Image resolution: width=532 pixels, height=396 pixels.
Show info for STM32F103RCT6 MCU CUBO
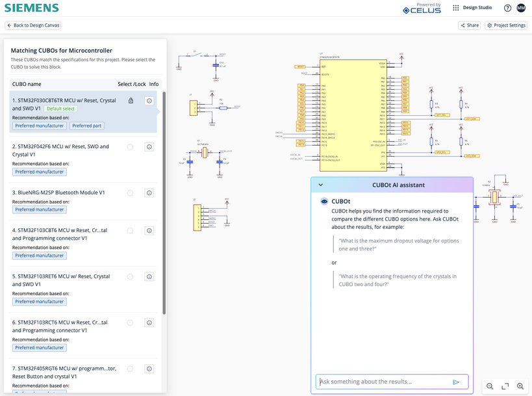coord(149,323)
